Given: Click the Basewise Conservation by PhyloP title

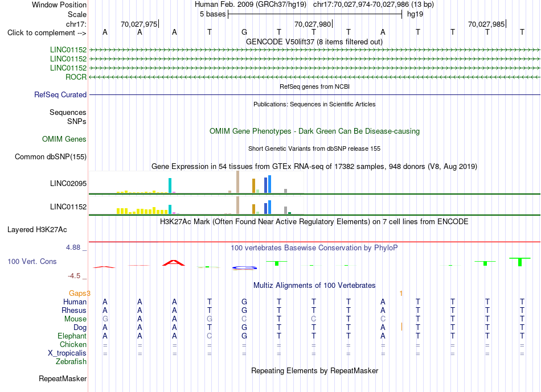Looking at the screenshot, I should coord(314,247).
